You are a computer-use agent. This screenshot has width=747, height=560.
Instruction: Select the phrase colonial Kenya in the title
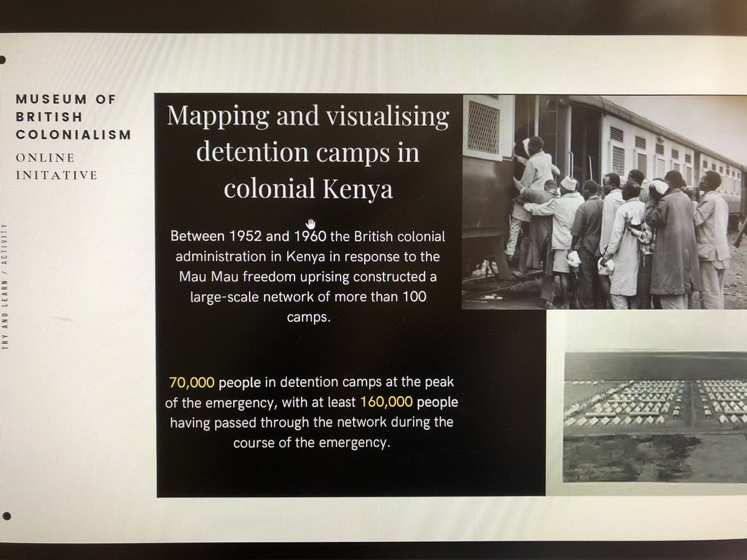point(309,190)
